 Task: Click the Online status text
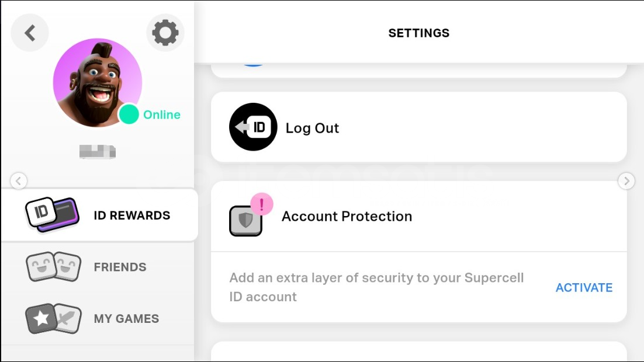tap(162, 115)
